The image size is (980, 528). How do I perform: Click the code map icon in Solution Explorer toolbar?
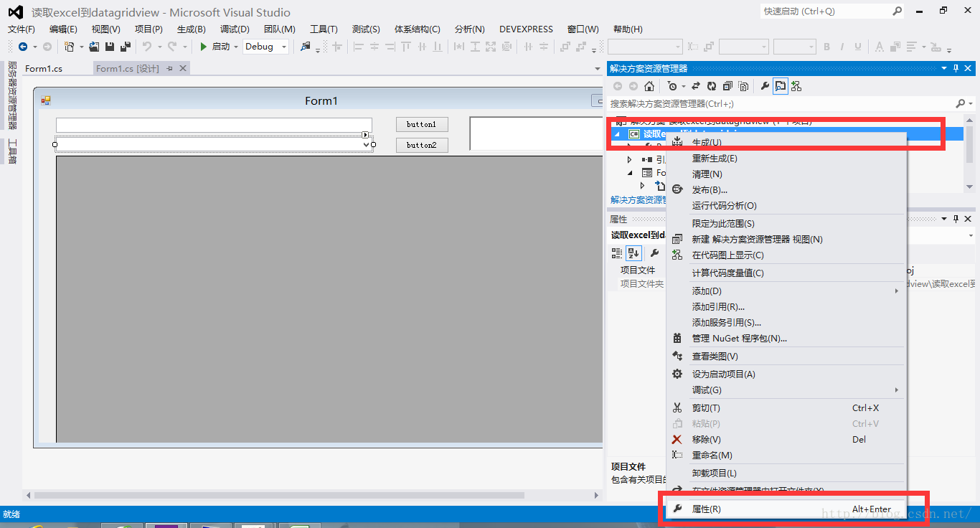(796, 86)
